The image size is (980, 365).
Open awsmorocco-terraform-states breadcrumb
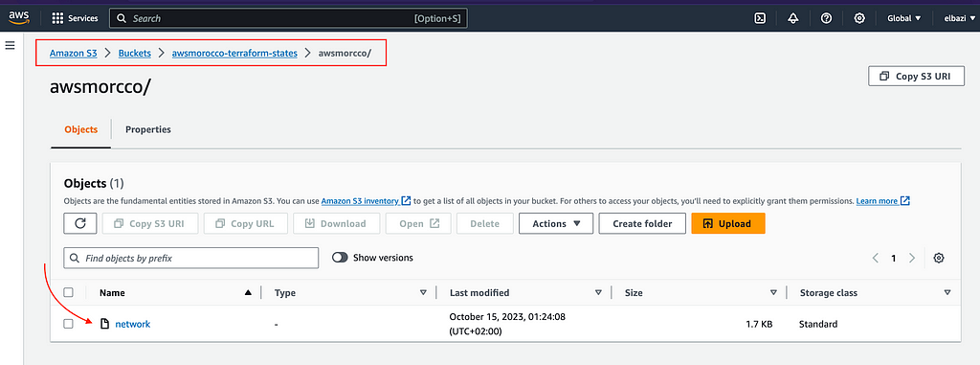[x=234, y=54]
